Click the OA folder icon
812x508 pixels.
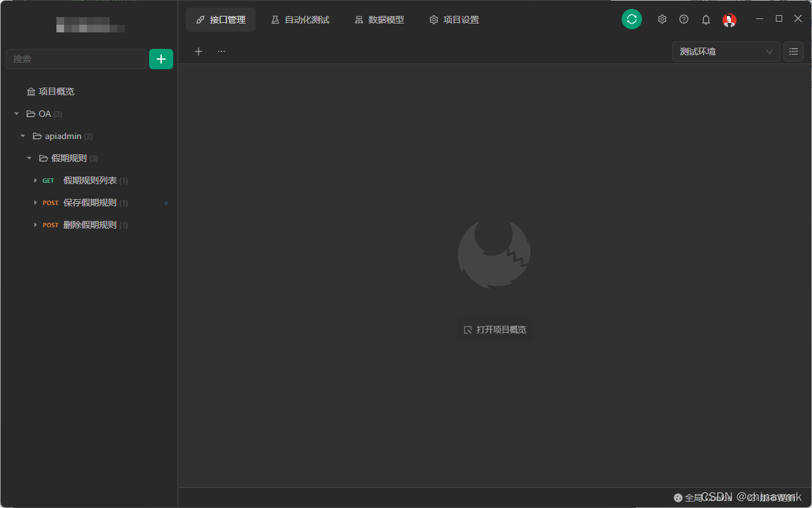(31, 114)
